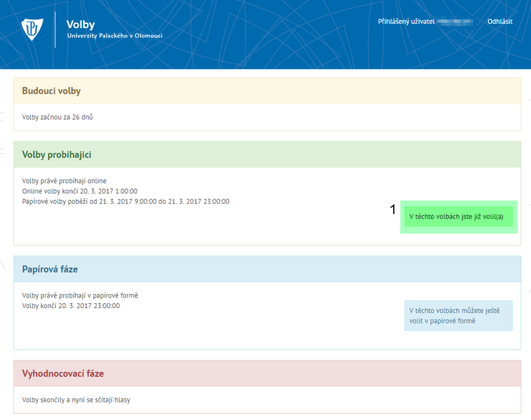
Task: Click the number 1 annotation marker
Action: (393, 209)
